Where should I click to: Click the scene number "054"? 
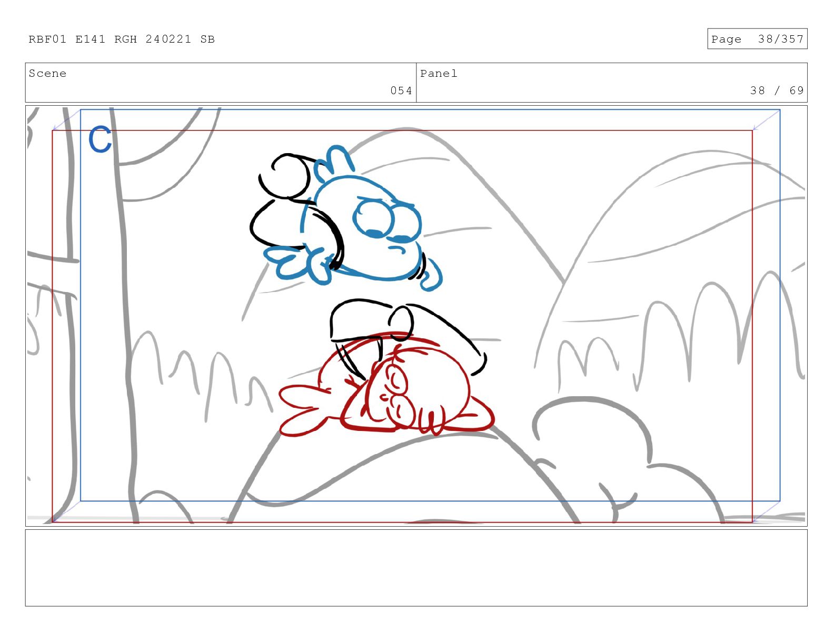pyautogui.click(x=401, y=90)
